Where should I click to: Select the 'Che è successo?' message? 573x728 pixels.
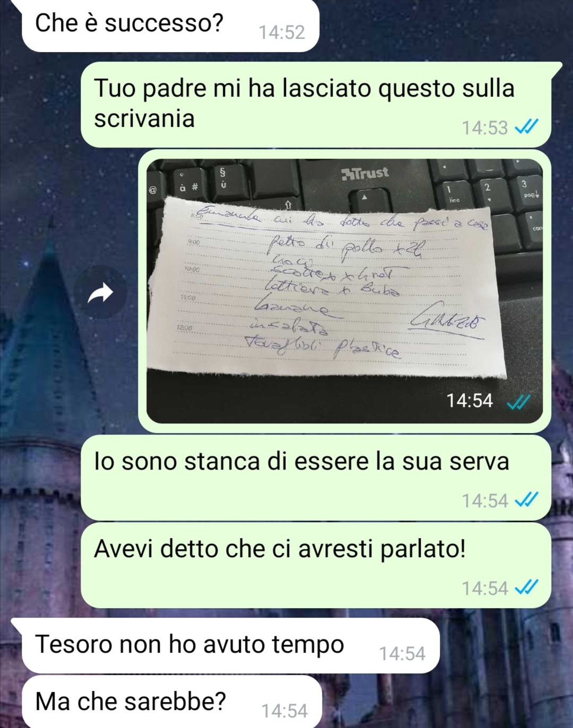(170, 25)
